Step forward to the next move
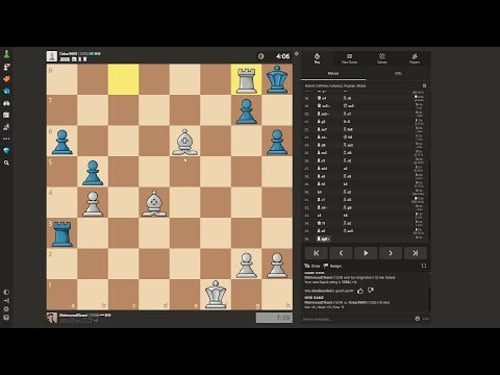This screenshot has height=375, width=500. pos(391,253)
